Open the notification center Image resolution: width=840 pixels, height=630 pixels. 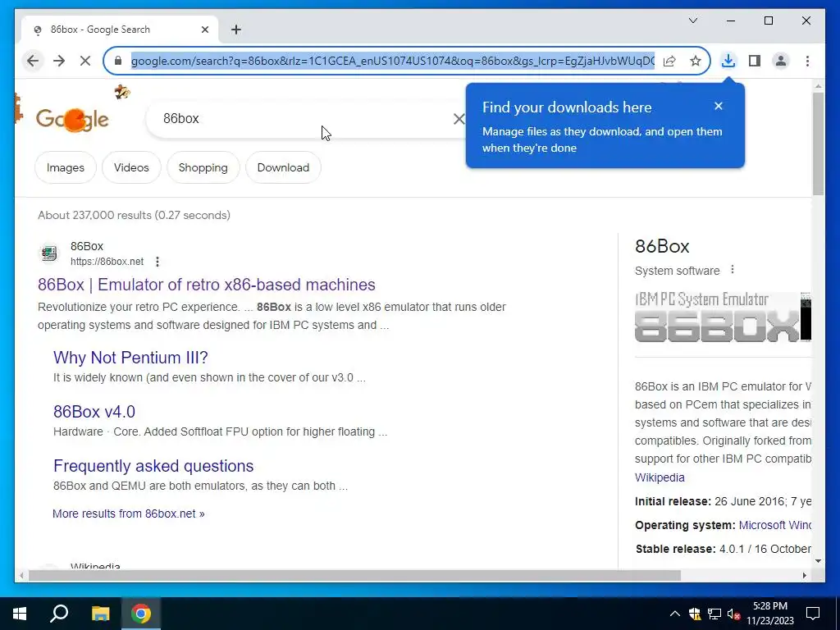point(813,614)
